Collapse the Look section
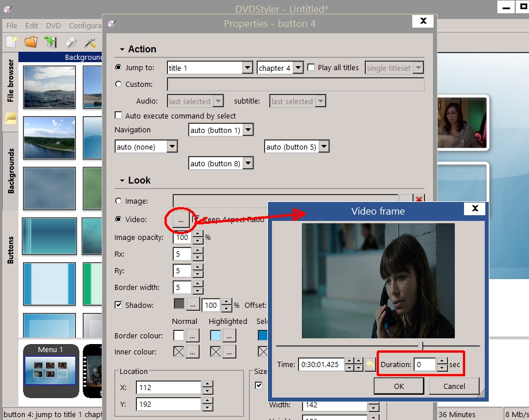This screenshot has height=420, width=529. [122, 181]
